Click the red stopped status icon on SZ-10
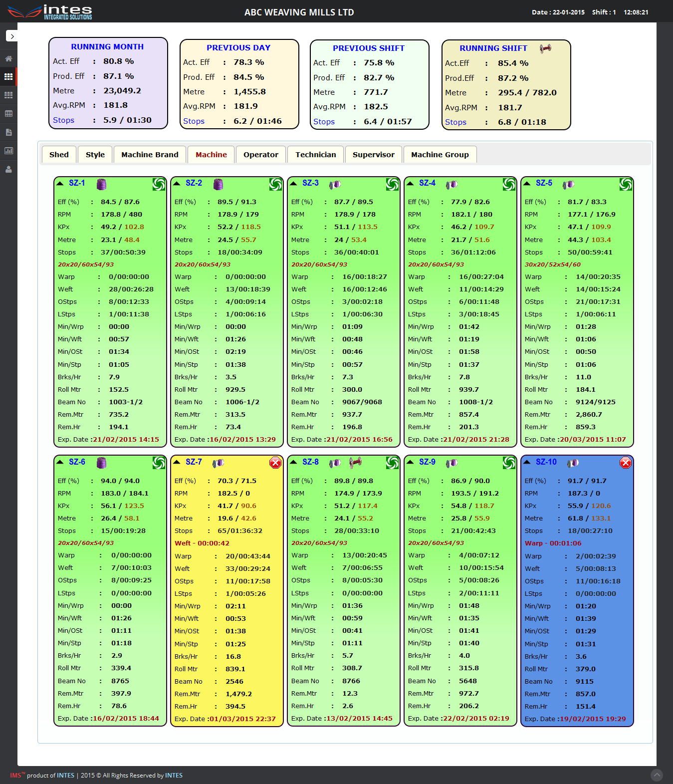 (x=626, y=463)
